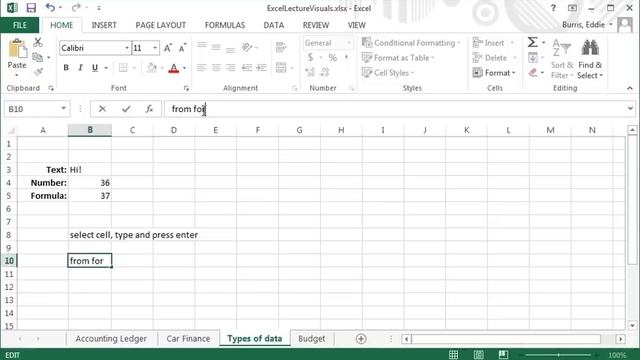
Task: Open the Format cells dropdown
Action: click(494, 73)
